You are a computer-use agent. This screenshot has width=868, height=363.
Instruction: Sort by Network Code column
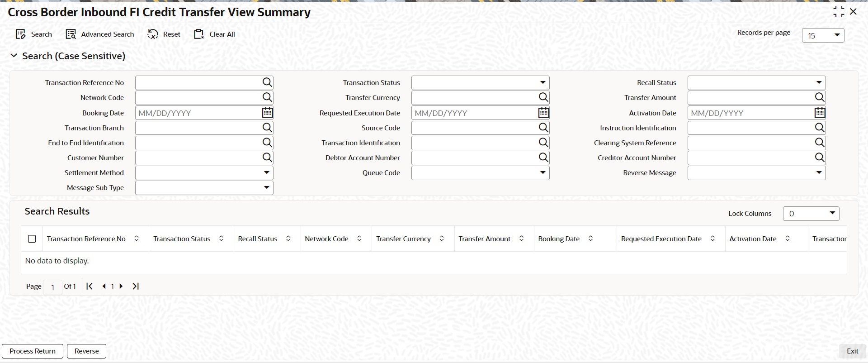tap(359, 239)
